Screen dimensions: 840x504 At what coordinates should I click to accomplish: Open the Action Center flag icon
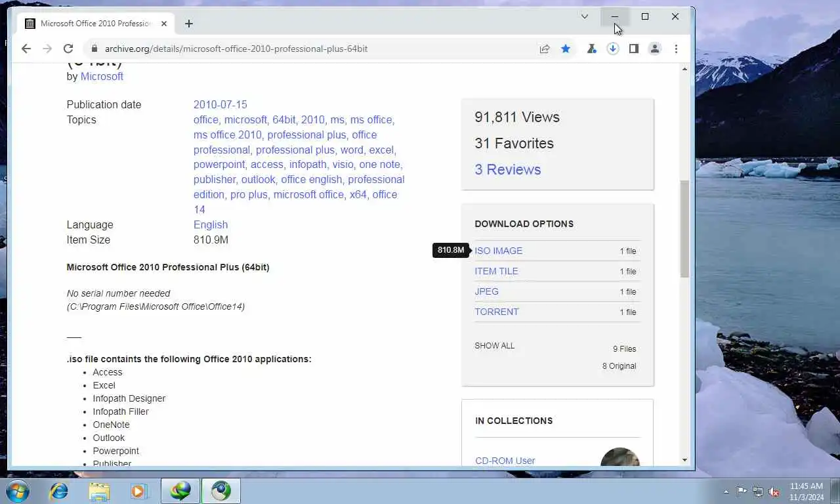(742, 492)
